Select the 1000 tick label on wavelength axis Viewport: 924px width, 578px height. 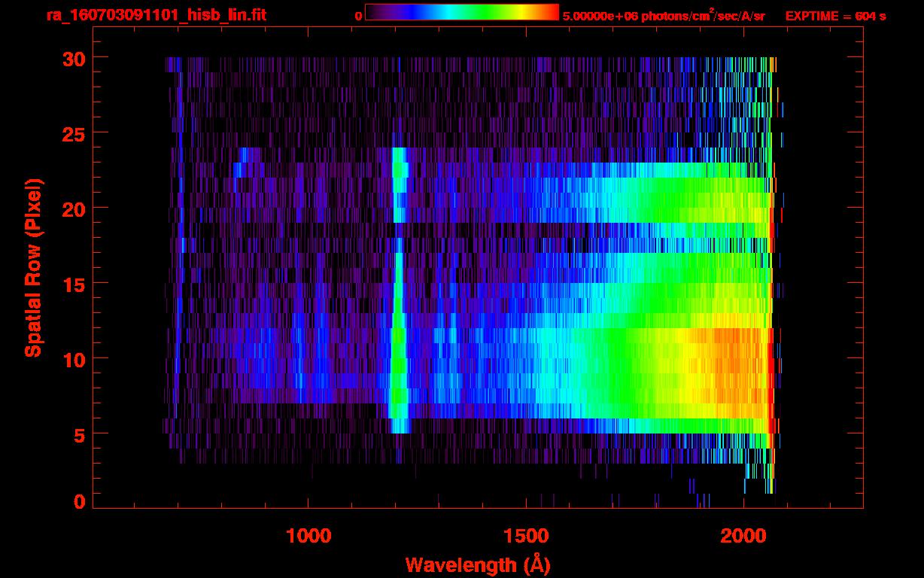click(x=309, y=535)
